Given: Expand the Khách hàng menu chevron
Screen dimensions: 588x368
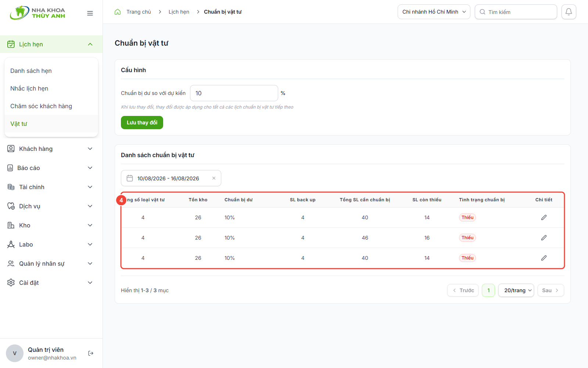Looking at the screenshot, I should tap(90, 149).
